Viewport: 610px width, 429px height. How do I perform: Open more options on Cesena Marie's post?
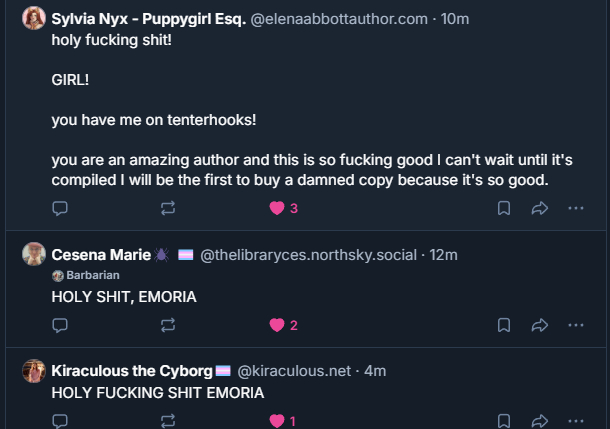575,325
